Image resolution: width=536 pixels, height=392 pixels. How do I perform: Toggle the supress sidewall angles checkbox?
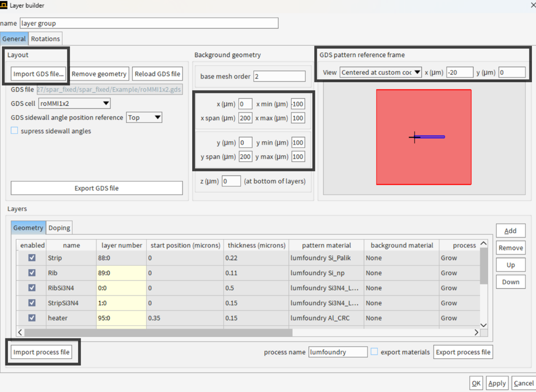pos(14,131)
